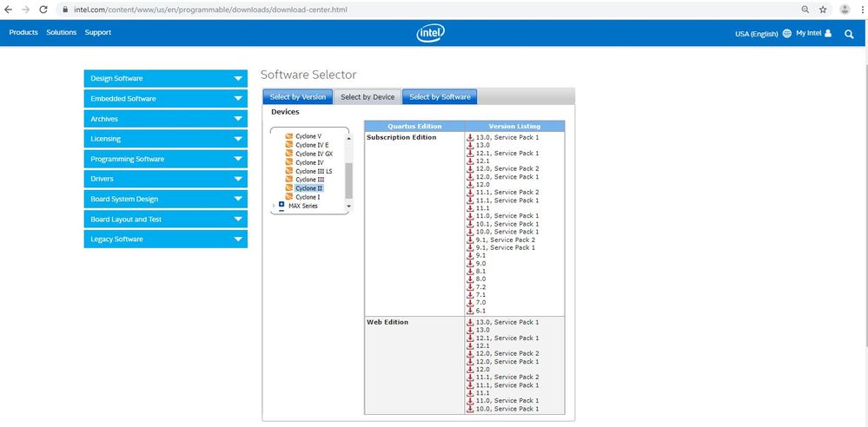Open Subscription 11.1, Service Pack 2 link
Viewport: 868px width, 427px height.
coord(507,193)
